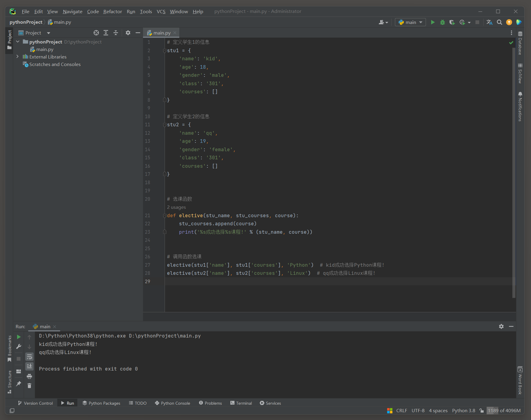The height and width of the screenshot is (420, 531).
Task: Open the Python Packages tab
Action: tap(101, 403)
